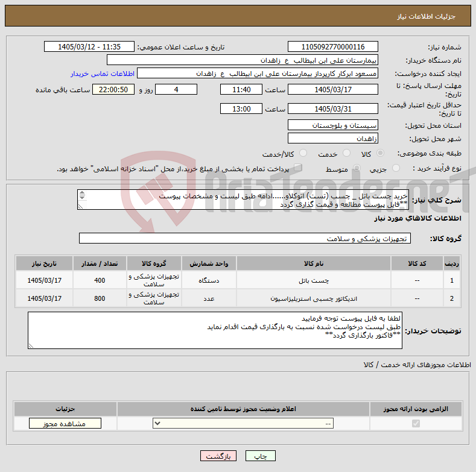The image size is (476, 472).
Task: Click the استان field سیستان و بلوچستان
Action: pos(332,125)
